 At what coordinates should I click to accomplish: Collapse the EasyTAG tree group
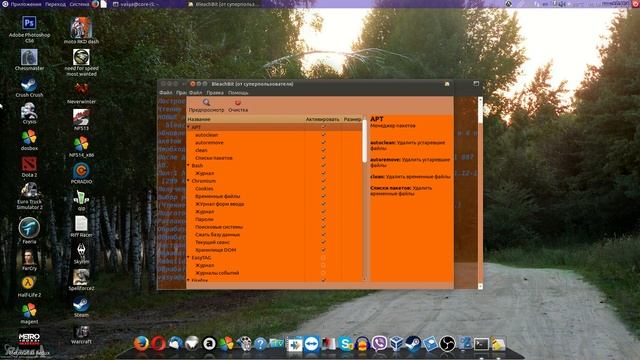[189, 258]
